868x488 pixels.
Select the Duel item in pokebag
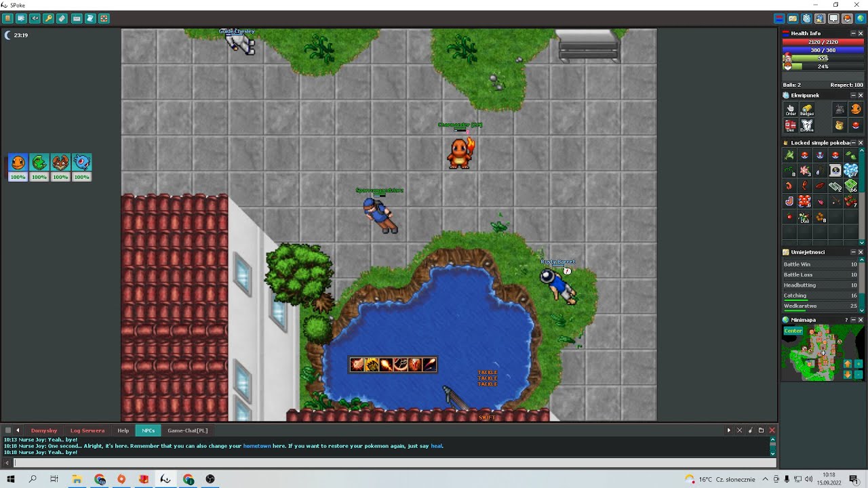coord(805,218)
